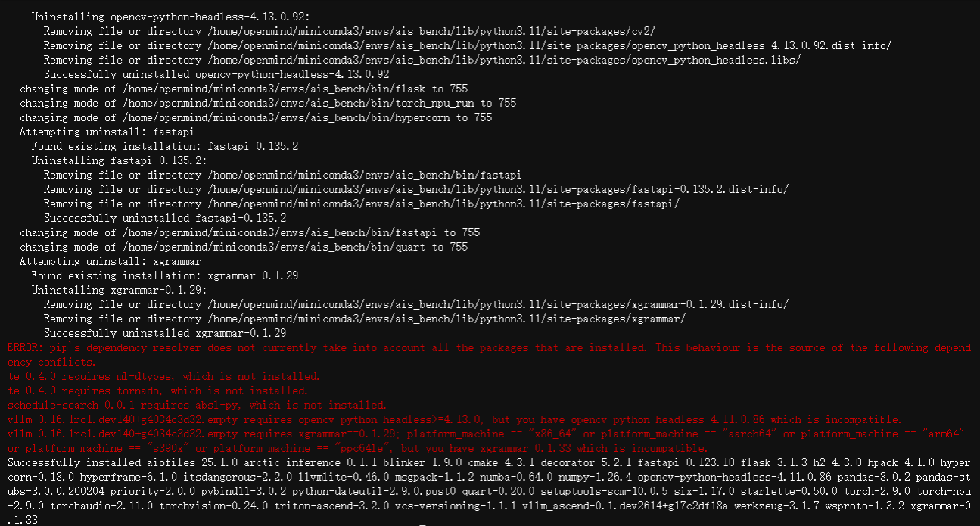The height and width of the screenshot is (526, 980).
Task: Click 'Successfully uninstalled xgrammar-0.1.29' line
Action: point(164,333)
